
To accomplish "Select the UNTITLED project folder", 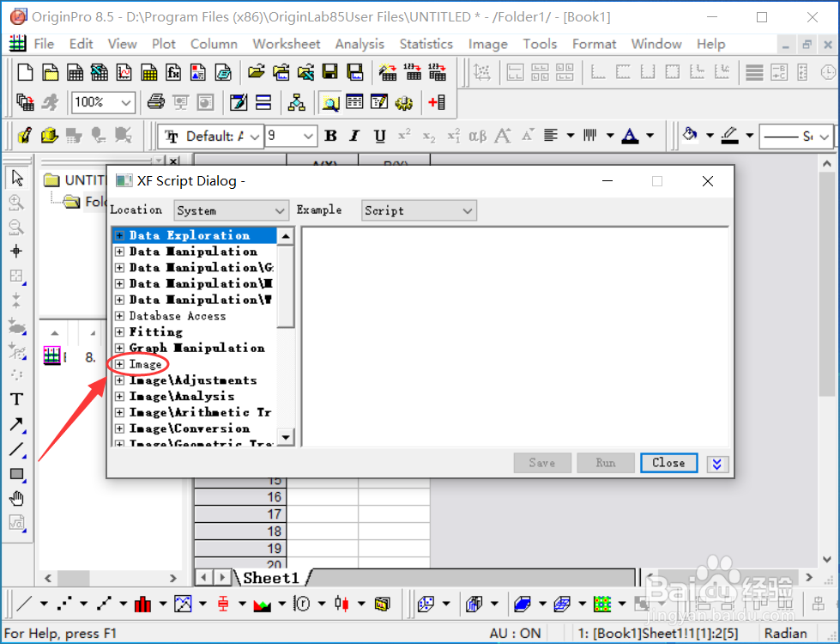I will pos(75,180).
